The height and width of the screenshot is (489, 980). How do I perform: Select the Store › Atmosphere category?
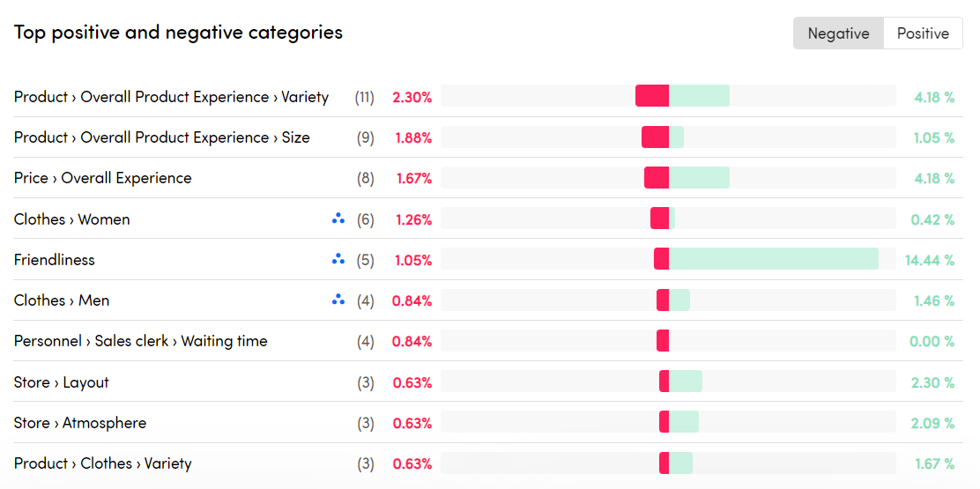[x=80, y=423]
